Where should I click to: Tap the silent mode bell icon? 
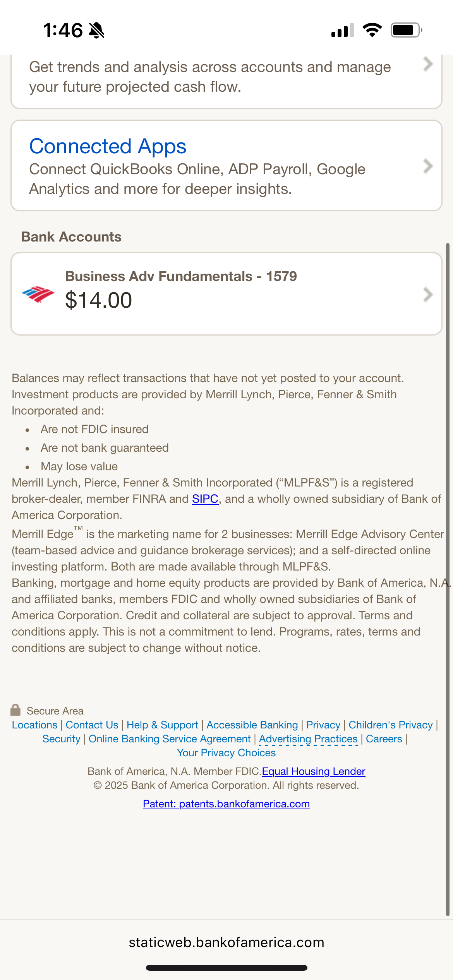click(97, 30)
